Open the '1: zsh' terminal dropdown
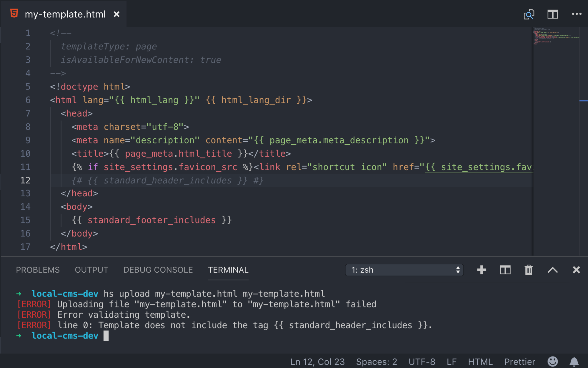Viewport: 588px width, 368px height. [404, 270]
